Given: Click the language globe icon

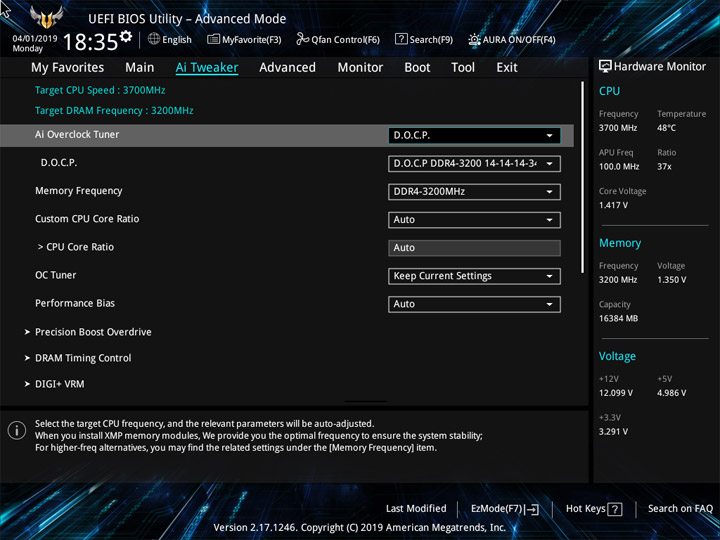Looking at the screenshot, I should [x=154, y=39].
